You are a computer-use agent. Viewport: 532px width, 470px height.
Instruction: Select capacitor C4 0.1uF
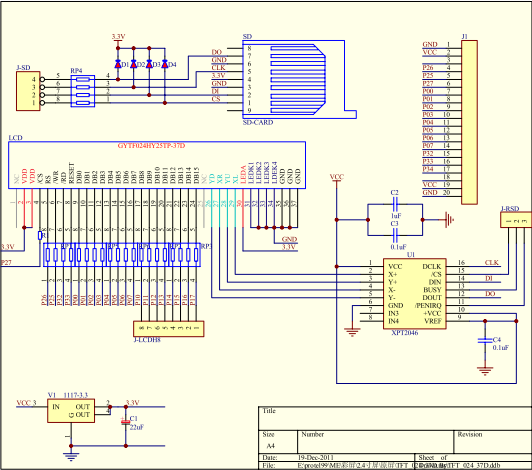[x=485, y=340]
